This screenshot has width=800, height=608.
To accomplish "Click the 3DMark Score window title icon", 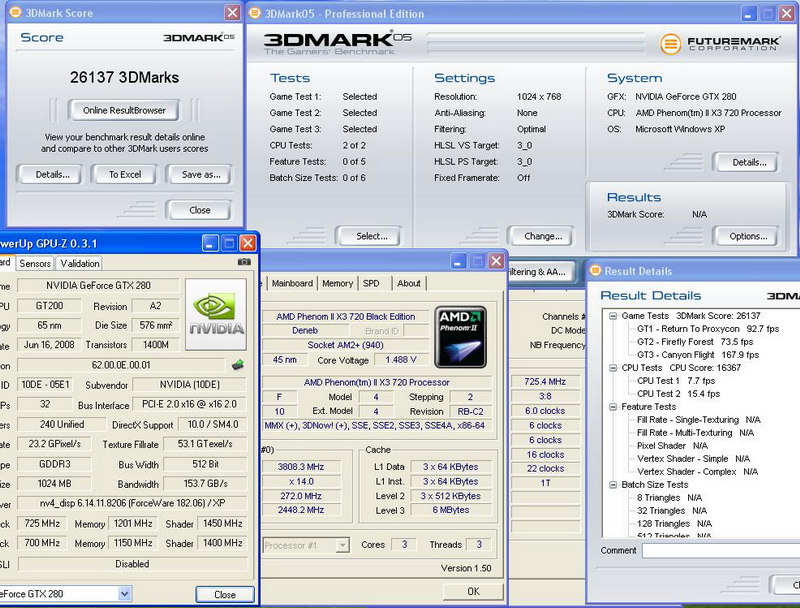I will pos(16,12).
